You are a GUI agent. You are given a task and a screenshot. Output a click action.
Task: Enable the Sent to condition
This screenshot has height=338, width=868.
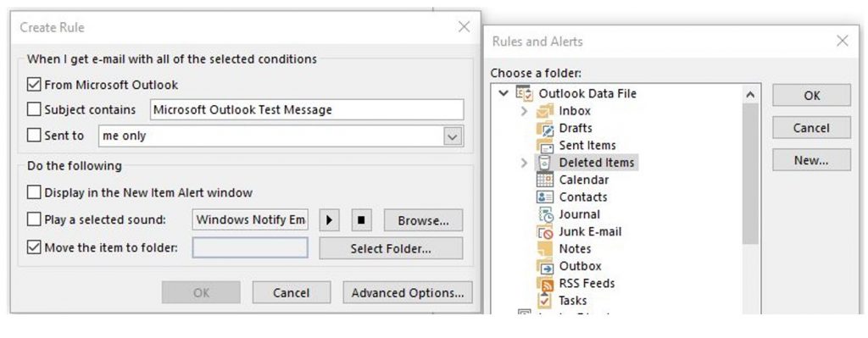click(x=34, y=135)
